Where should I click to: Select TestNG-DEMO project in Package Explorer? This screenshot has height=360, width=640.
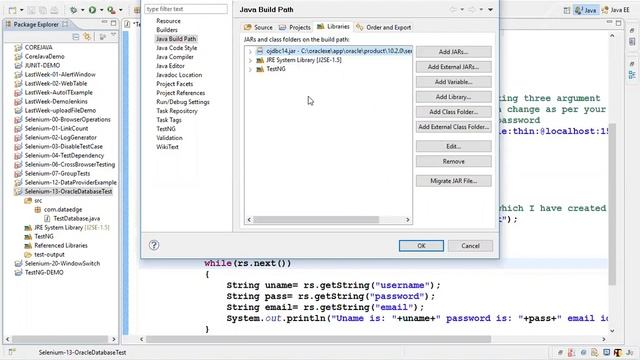[44, 272]
